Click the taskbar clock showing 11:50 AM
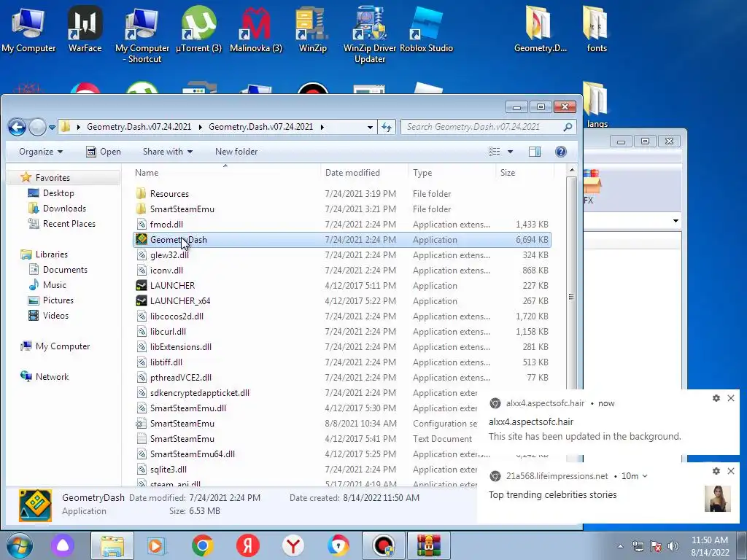747x560 pixels. [710, 546]
